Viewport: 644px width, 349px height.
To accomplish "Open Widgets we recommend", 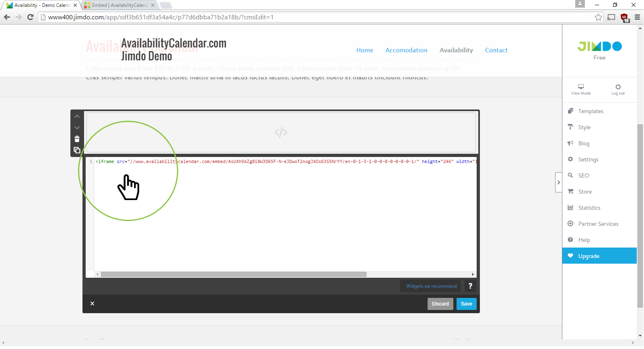I will 431,286.
